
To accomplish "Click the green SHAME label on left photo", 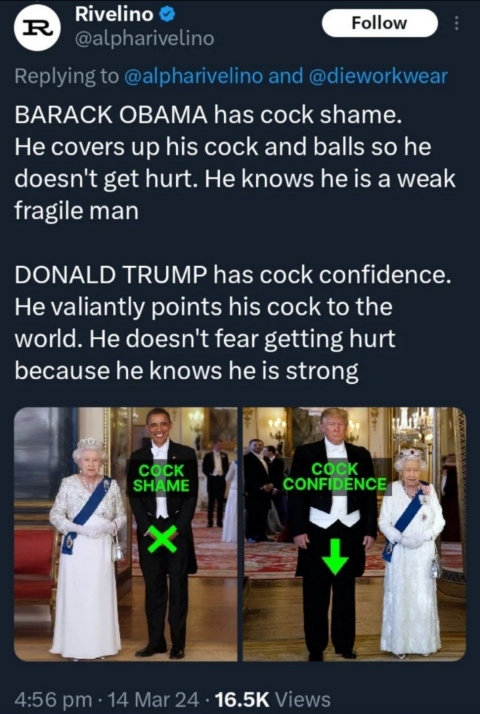I will [x=161, y=486].
